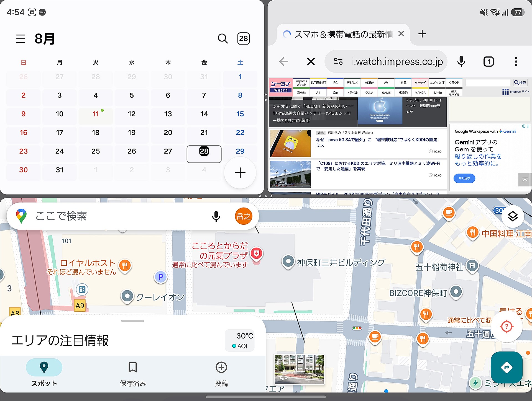Jump to today with the 28 icon
The width and height of the screenshot is (532, 401).
[x=244, y=38]
